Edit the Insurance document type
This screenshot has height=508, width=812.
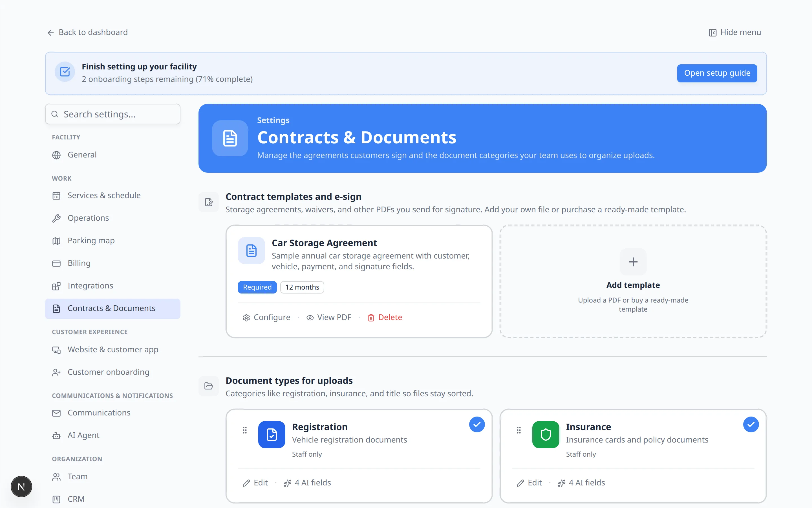click(x=529, y=483)
